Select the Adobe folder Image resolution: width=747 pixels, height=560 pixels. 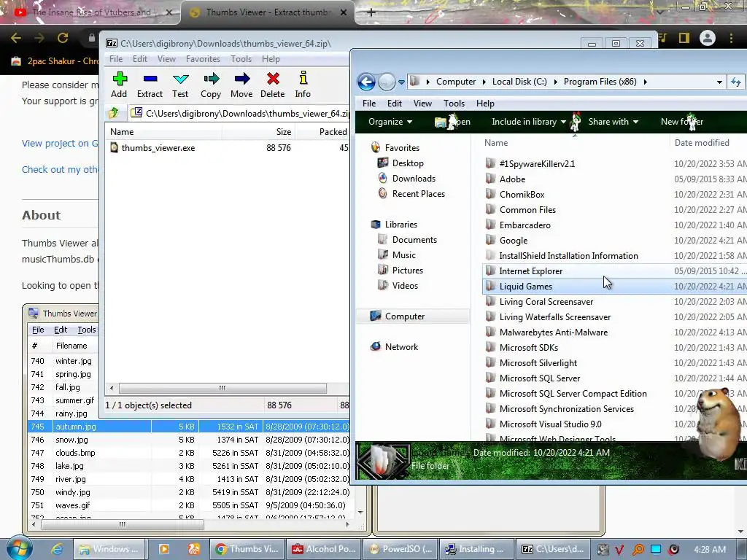(x=512, y=179)
